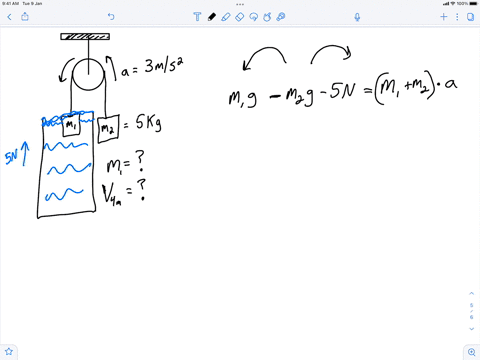The image size is (480, 360).
Task: Pick the Lasso selection tool
Action: (254, 17)
